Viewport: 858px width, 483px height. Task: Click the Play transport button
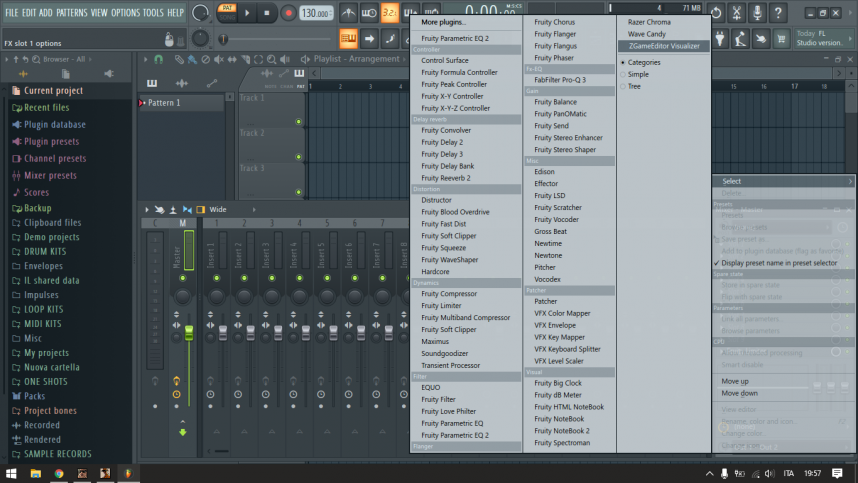(247, 13)
